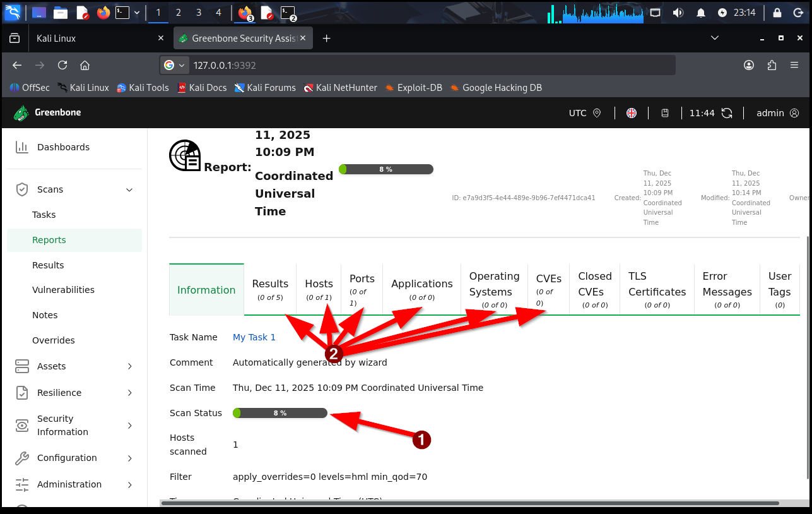
Task: Expand the Administration sidebar menu
Action: click(130, 484)
